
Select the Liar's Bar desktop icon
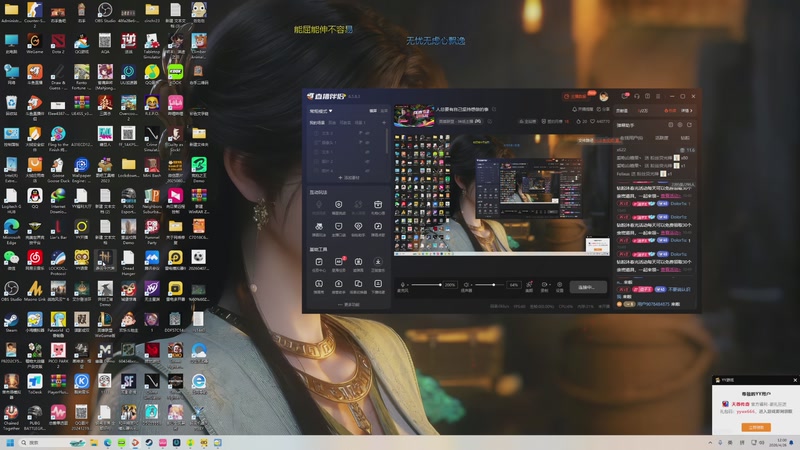tap(58, 229)
